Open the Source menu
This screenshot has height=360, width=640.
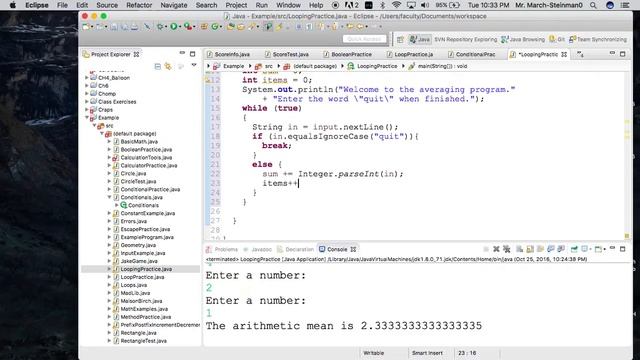(107, 5)
